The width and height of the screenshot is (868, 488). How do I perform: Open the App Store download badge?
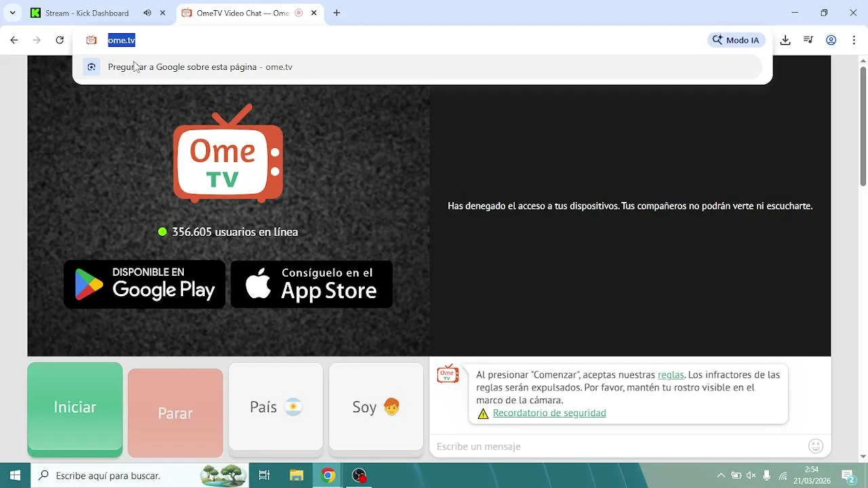[311, 284]
